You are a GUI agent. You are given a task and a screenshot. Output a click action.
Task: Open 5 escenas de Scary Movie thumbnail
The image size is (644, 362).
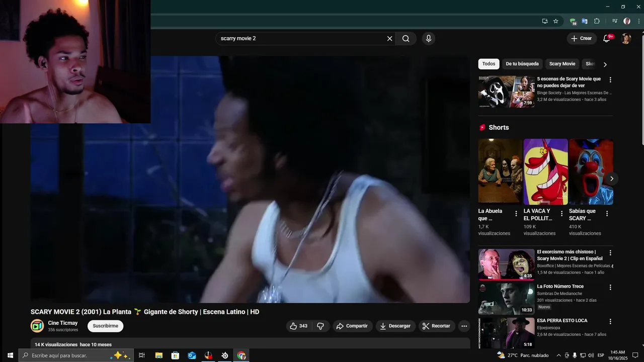(506, 92)
